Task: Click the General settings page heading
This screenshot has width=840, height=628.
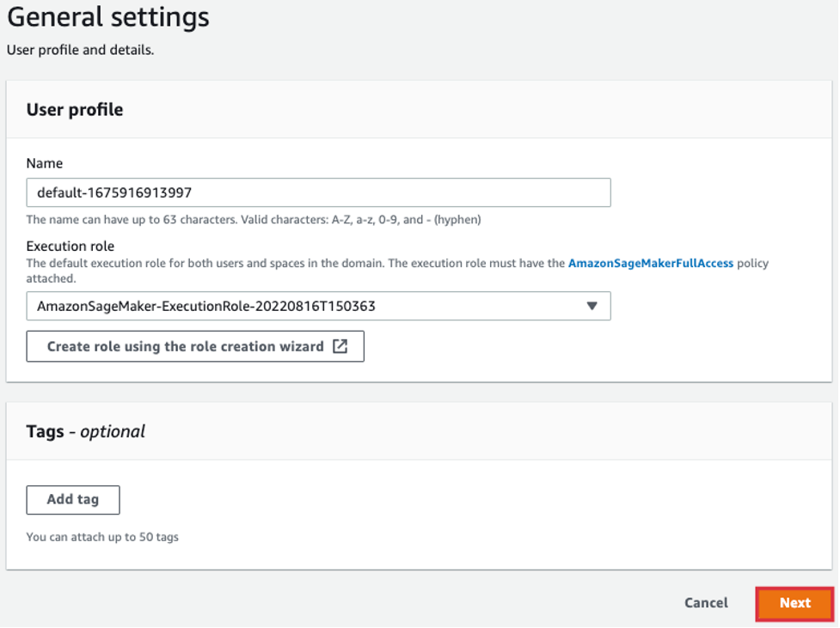Action: pos(108,17)
